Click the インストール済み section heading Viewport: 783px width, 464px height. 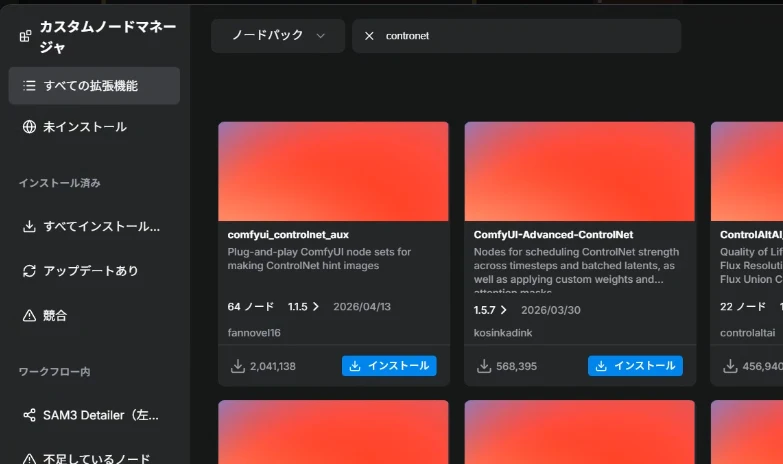pos(59,183)
